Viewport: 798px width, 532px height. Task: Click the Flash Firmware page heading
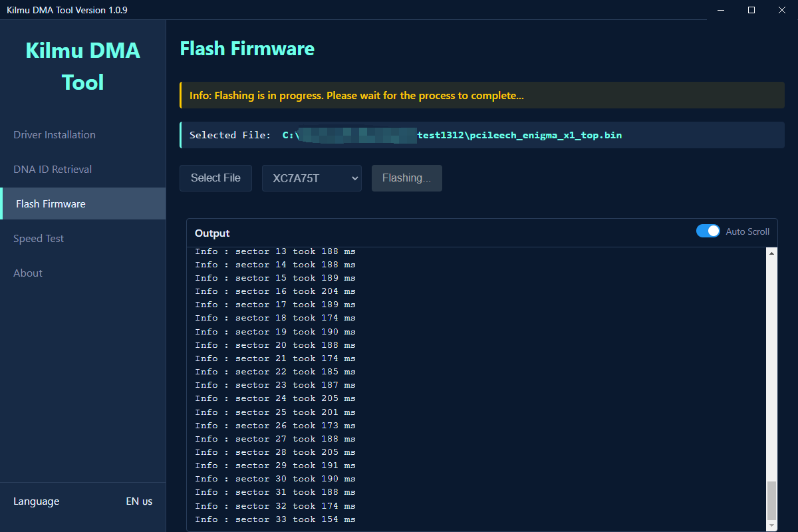pyautogui.click(x=247, y=49)
